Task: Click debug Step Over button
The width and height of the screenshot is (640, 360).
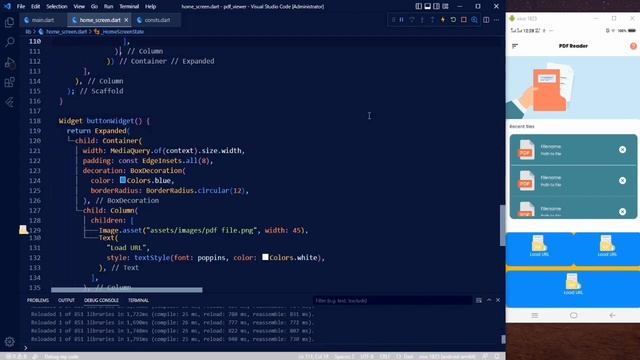Action: coord(412,20)
